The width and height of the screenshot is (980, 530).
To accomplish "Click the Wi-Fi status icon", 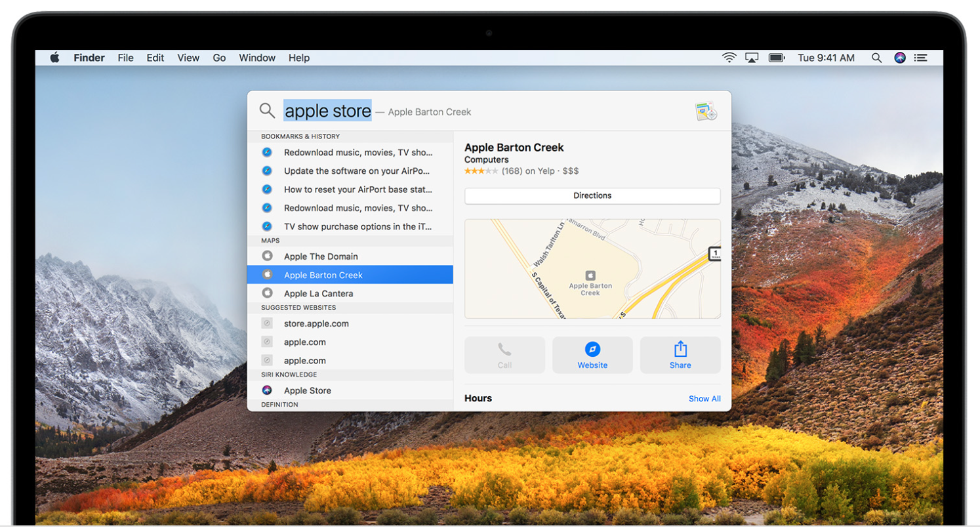I will point(729,58).
